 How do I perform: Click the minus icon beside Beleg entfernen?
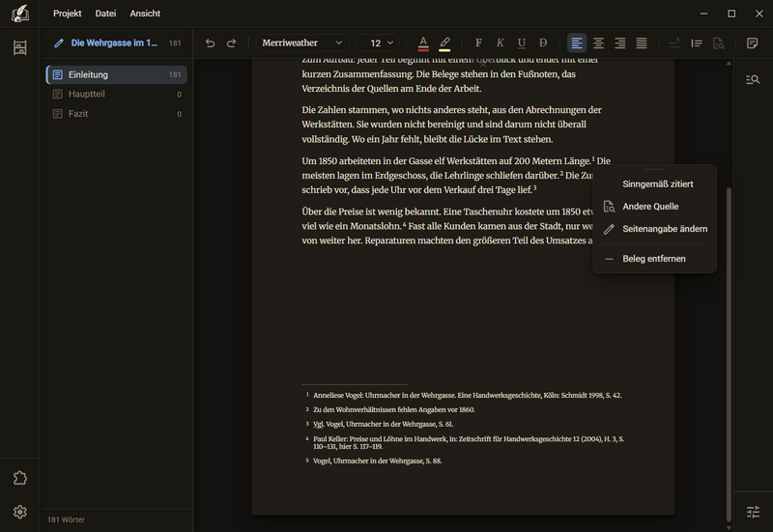pyautogui.click(x=609, y=259)
